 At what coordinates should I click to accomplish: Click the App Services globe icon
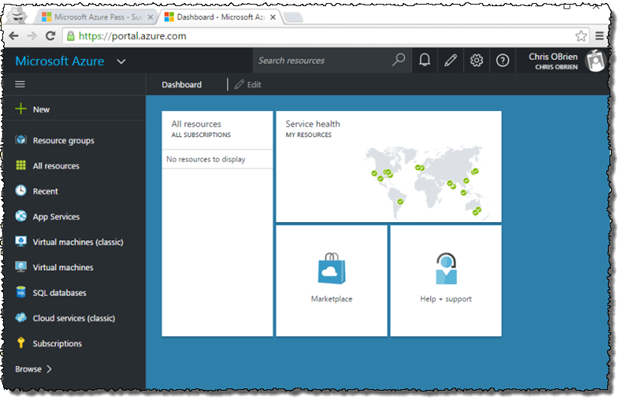(x=21, y=216)
